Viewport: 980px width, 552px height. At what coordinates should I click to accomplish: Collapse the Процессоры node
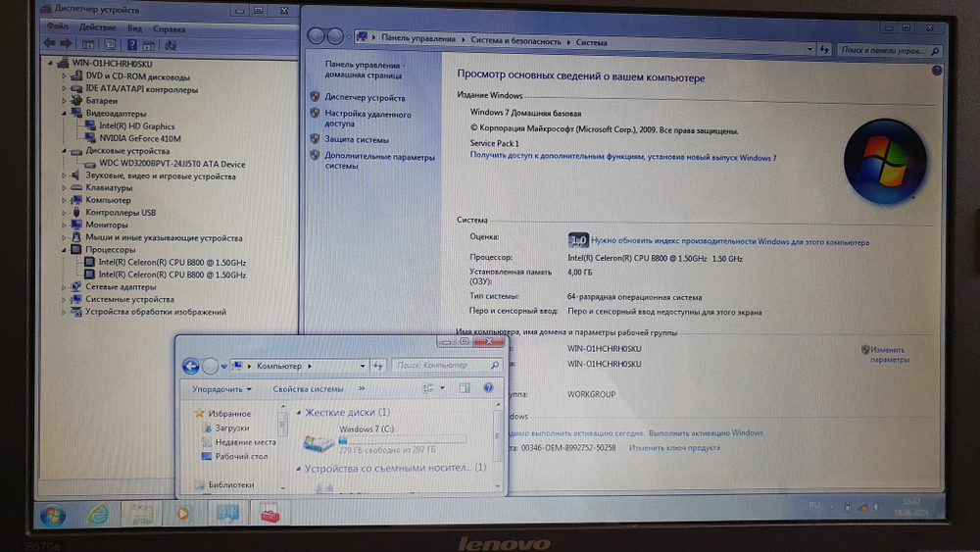64,249
